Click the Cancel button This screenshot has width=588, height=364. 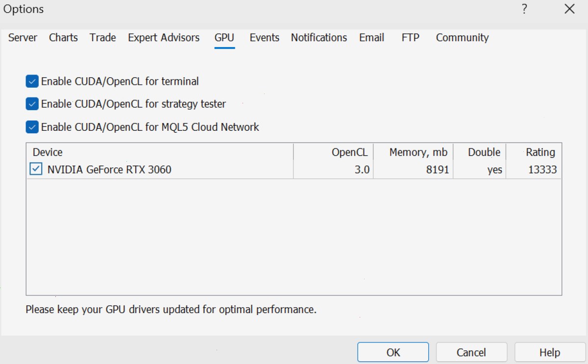click(x=471, y=352)
